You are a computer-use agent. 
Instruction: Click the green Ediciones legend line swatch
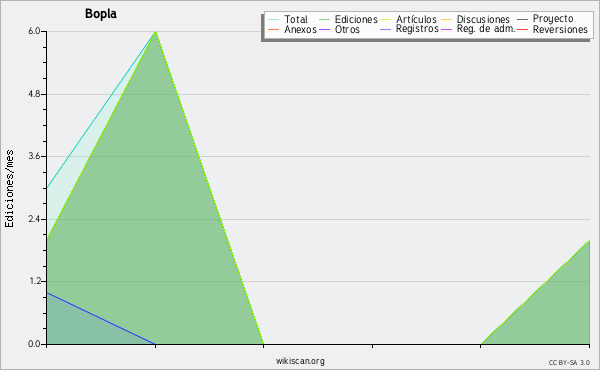click(x=324, y=20)
